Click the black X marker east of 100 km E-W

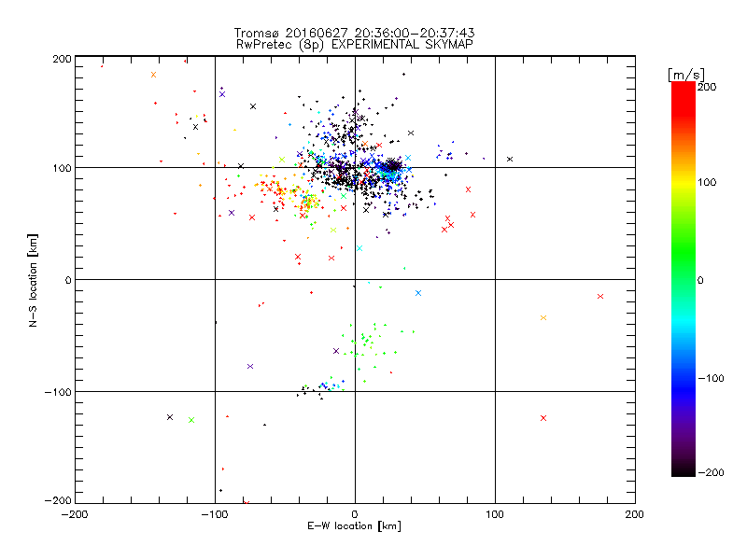[x=510, y=159]
